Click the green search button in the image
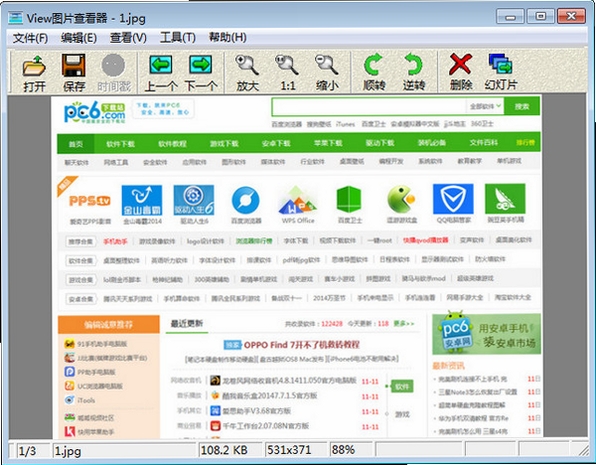The height and width of the screenshot is (465, 596). [522, 106]
